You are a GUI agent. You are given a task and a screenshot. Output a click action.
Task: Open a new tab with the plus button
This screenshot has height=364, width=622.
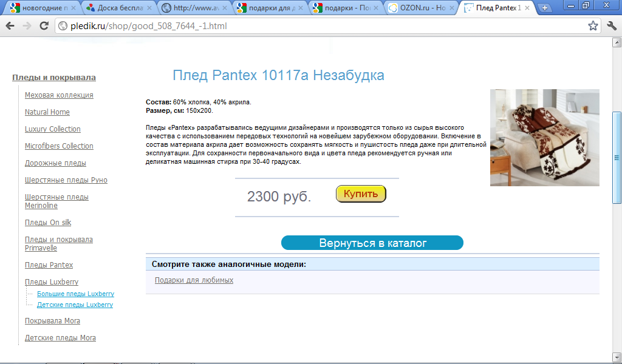[545, 7]
